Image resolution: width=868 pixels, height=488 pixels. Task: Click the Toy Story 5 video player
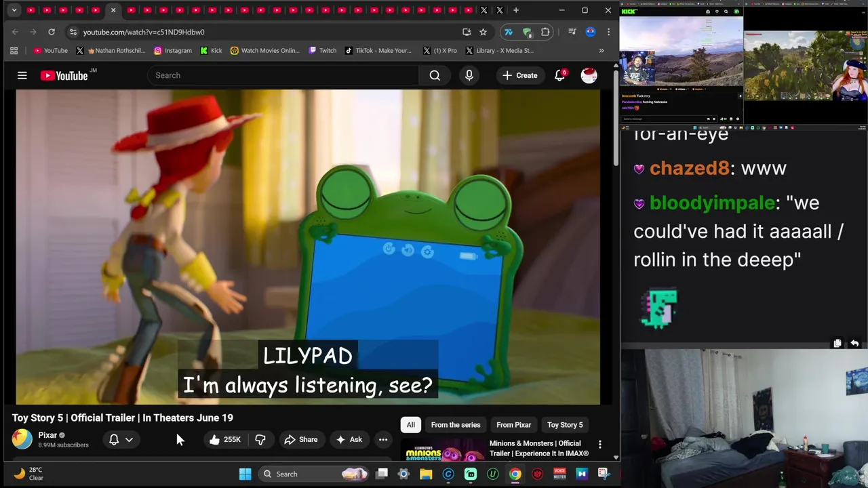(308, 247)
